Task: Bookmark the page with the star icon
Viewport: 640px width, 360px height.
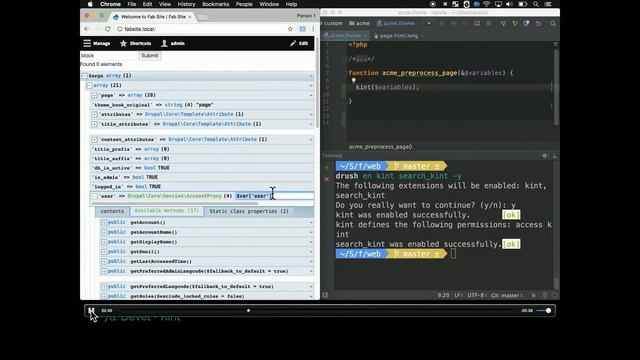Action: pyautogui.click(x=290, y=29)
